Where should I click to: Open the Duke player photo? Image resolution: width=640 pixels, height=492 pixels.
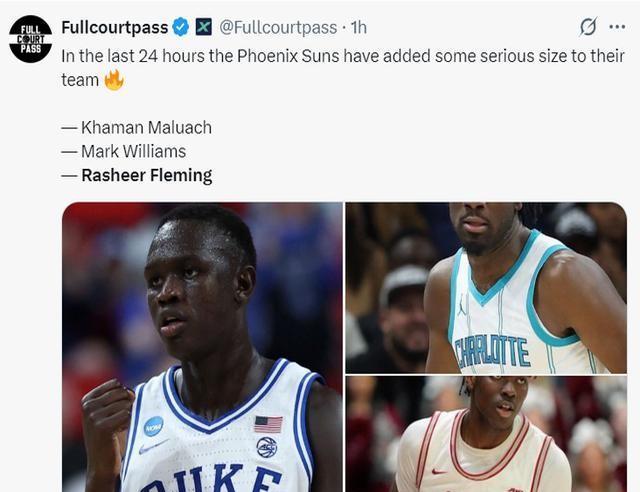point(202,347)
